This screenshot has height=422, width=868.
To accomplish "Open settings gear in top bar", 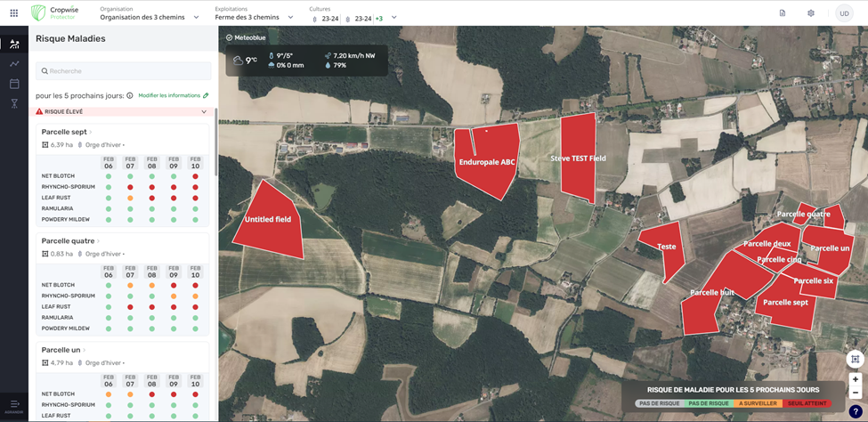I will (x=810, y=13).
